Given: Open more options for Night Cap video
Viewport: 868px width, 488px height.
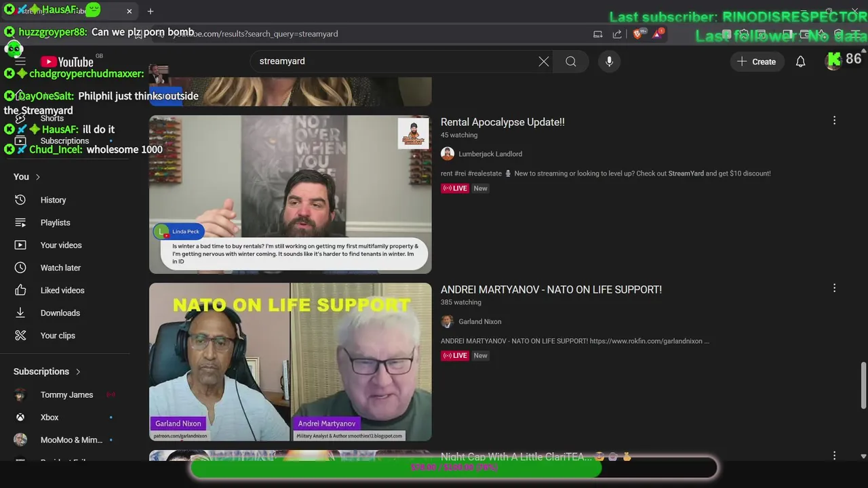Looking at the screenshot, I should pos(834,455).
